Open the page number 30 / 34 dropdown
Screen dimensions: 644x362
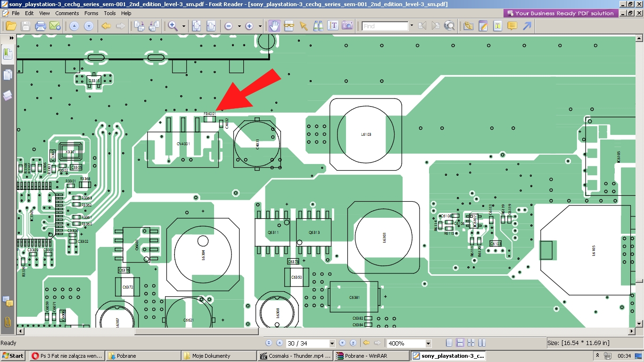[x=332, y=344]
